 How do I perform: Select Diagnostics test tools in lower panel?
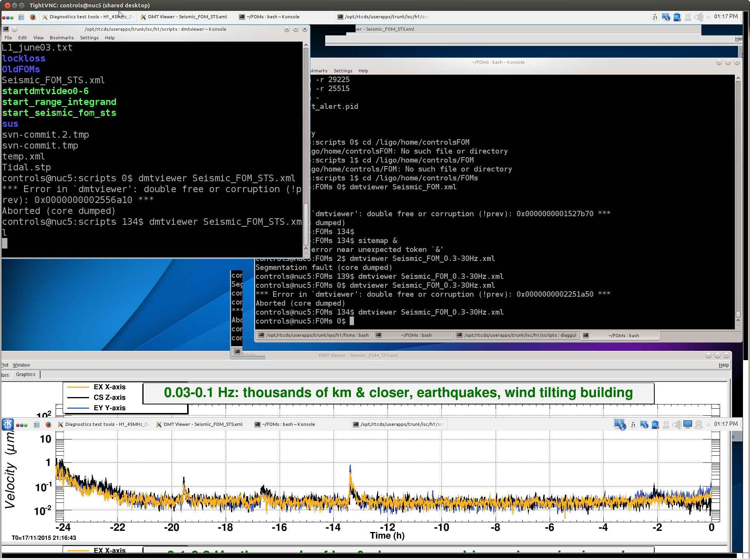[103, 424]
